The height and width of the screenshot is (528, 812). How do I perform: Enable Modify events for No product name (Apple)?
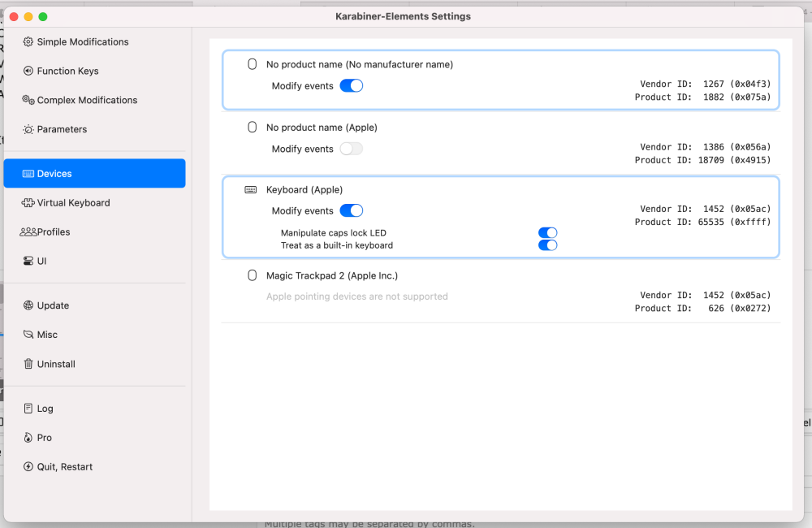point(351,149)
